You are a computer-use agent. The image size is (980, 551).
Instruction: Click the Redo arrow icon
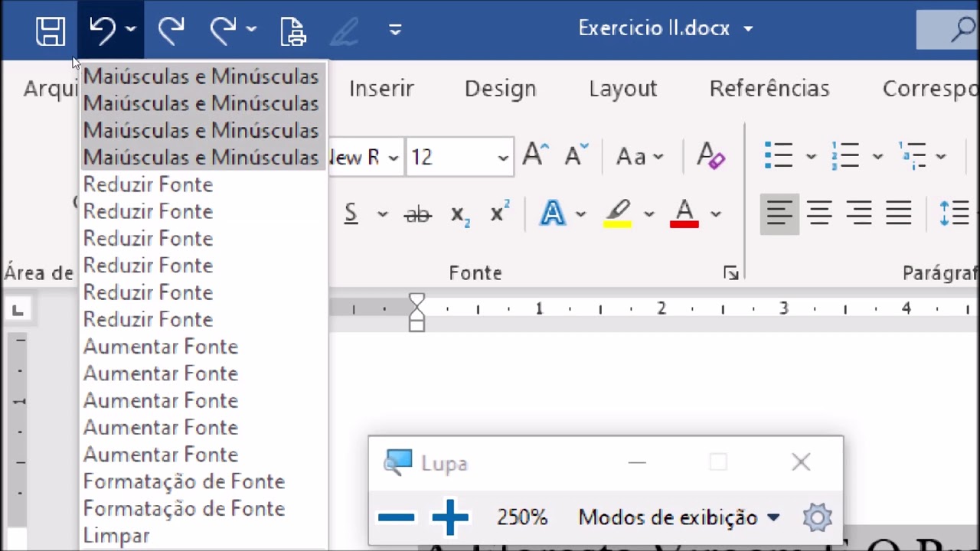(171, 30)
